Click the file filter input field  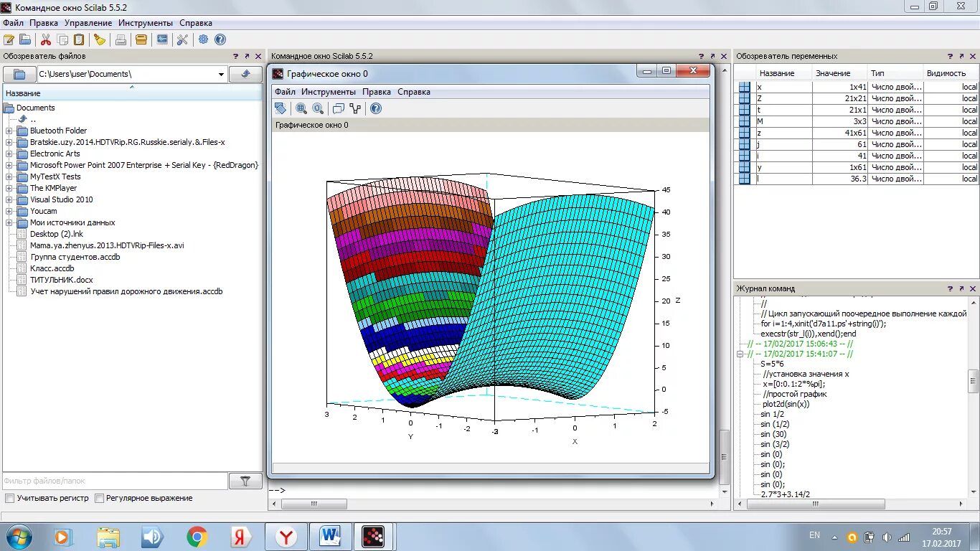pyautogui.click(x=115, y=481)
